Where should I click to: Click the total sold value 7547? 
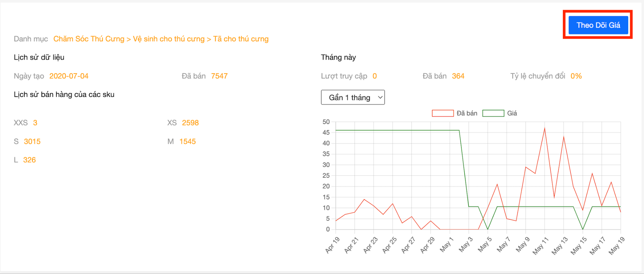coord(219,76)
